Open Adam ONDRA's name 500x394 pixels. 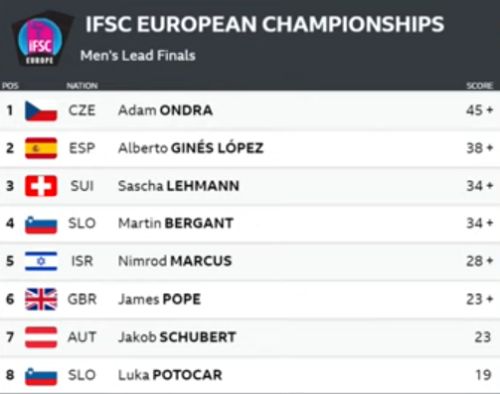(165, 110)
